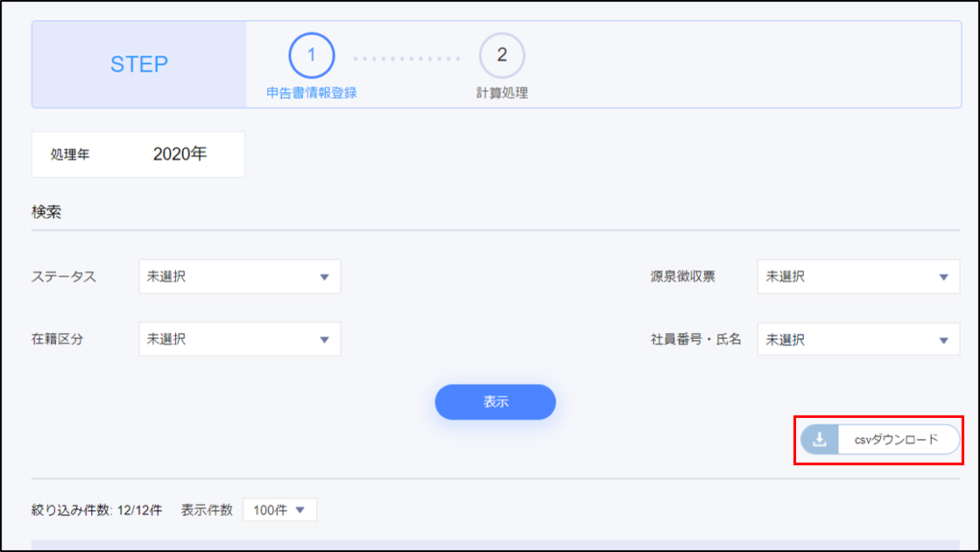980x552 pixels.
Task: Click the 2020年 processing year value
Action: click(180, 154)
